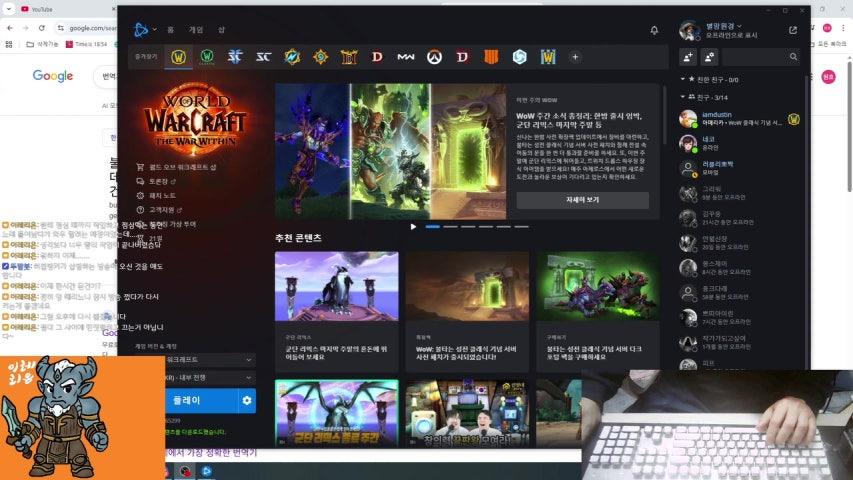Open the Hearthstone game icon
The height and width of the screenshot is (480, 853).
pos(320,57)
